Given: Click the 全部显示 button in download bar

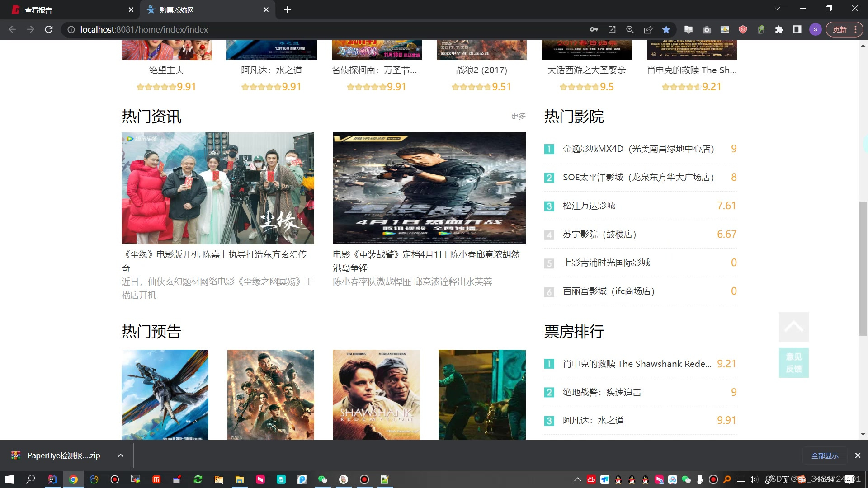Looking at the screenshot, I should [825, 455].
